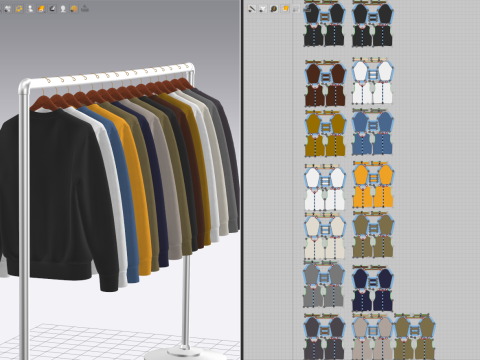Click the rack's left vertical pole
Viewport: 480px width, 360px height.
[24, 220]
